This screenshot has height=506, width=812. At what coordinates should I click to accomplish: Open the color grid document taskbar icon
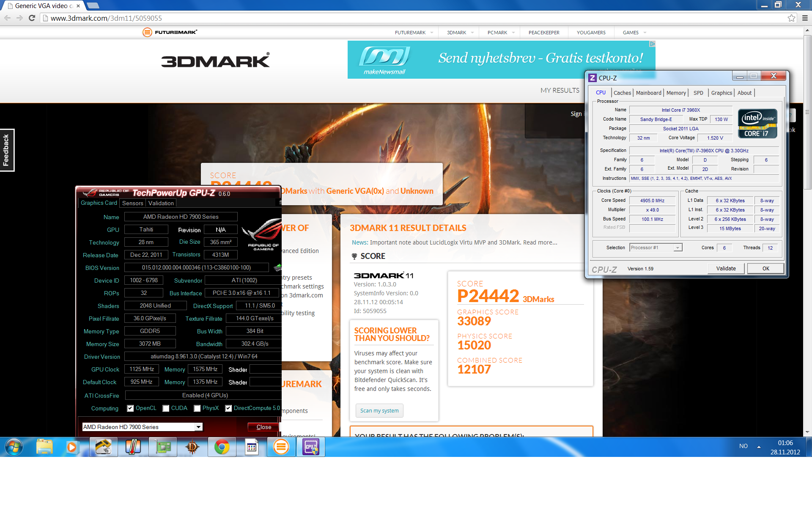coord(251,447)
